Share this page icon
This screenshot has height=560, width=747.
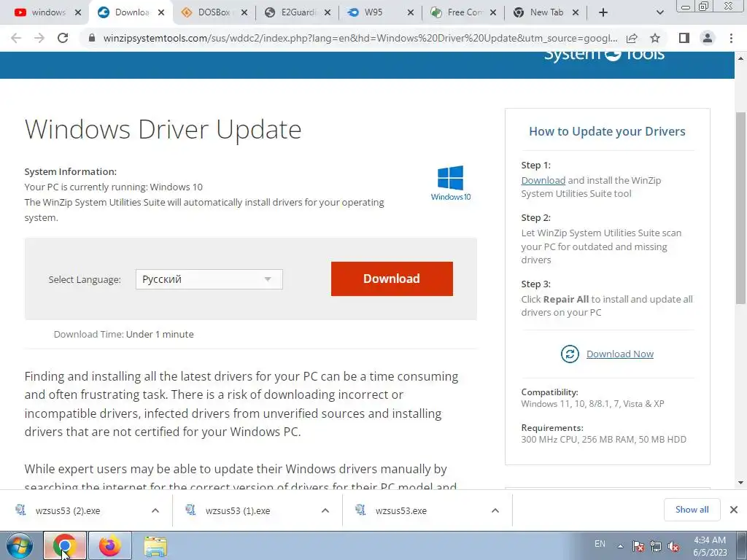[x=632, y=38]
